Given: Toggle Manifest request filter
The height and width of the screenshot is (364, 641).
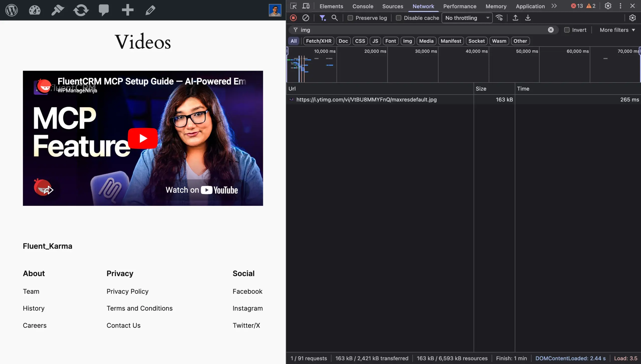Looking at the screenshot, I should pyautogui.click(x=451, y=41).
